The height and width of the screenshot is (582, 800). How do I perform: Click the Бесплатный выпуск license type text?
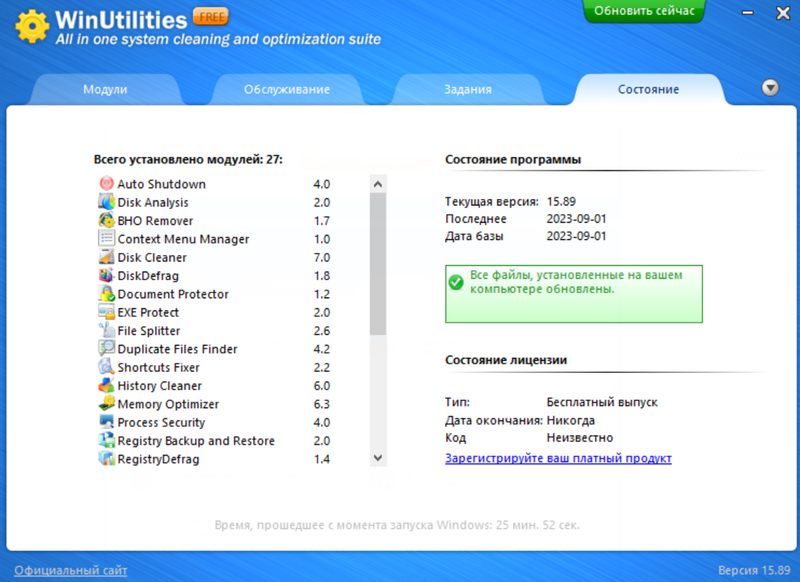click(602, 402)
